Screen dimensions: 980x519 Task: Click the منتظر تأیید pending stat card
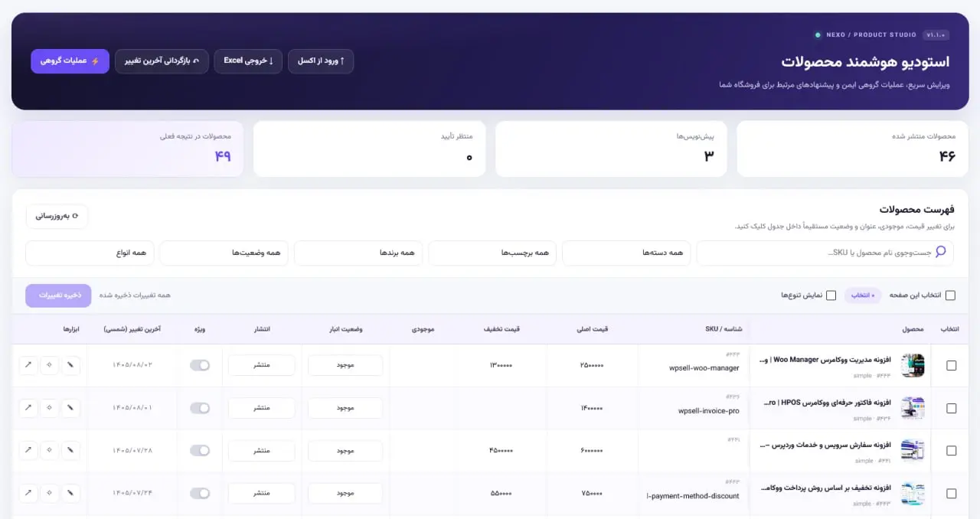click(x=369, y=149)
